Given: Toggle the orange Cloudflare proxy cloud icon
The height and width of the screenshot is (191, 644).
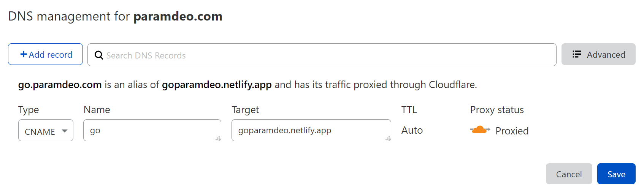Looking at the screenshot, I should [x=480, y=130].
